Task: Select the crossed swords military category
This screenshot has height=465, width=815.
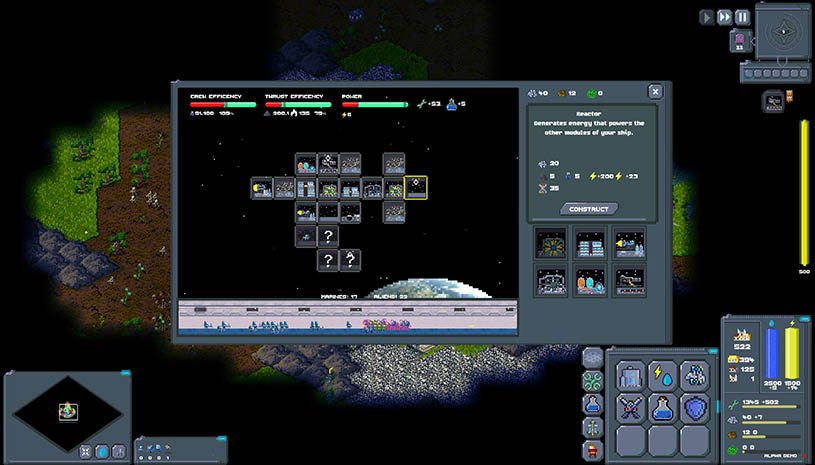Action: pos(631,408)
